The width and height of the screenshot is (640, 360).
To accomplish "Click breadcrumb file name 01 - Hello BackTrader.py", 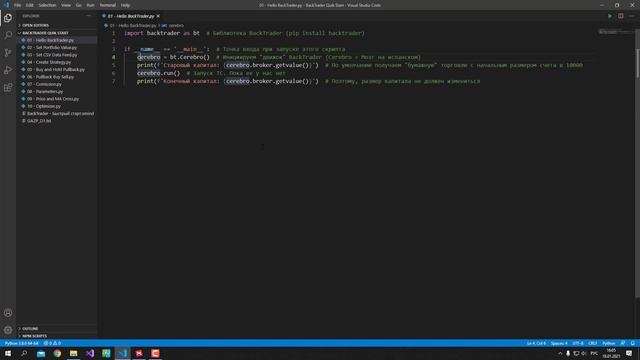I will click(133, 25).
